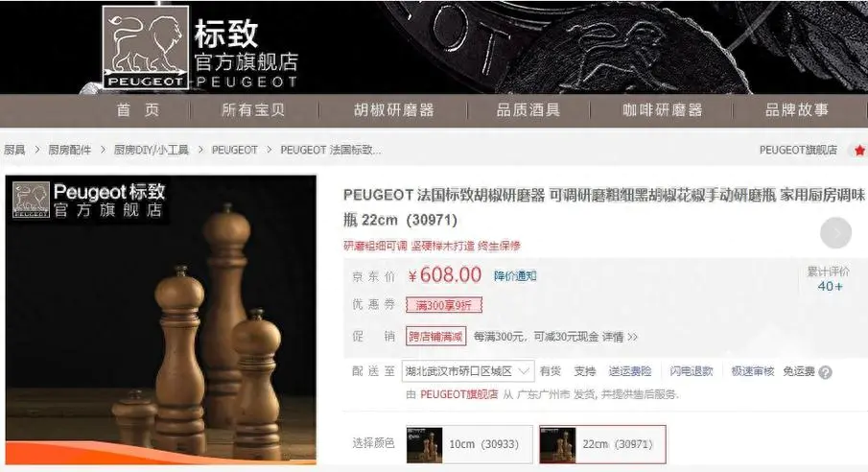Click small Peugeot logo on product image
This screenshot has width=868, height=472.
31,200
